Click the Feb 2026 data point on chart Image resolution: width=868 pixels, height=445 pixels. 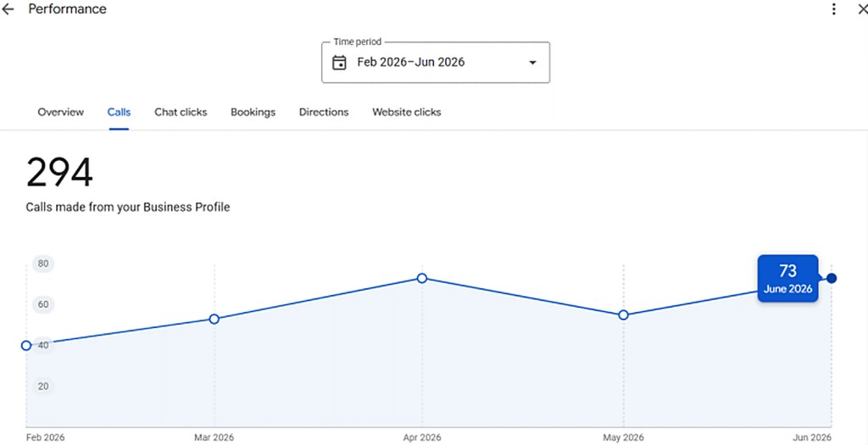click(x=26, y=345)
